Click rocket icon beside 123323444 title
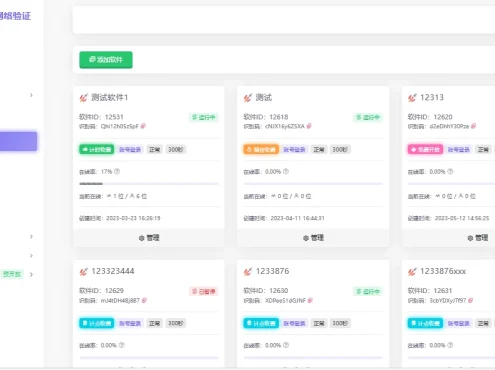The width and height of the screenshot is (495, 370). (83, 272)
